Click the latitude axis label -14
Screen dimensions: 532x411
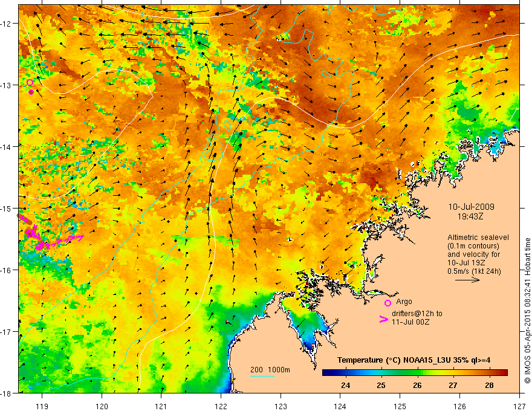7,146
